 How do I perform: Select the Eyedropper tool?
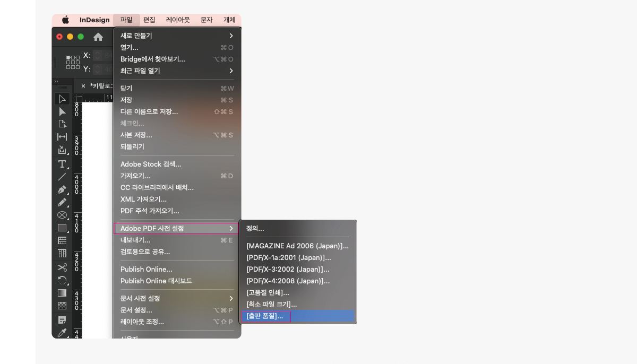pyautogui.click(x=62, y=333)
